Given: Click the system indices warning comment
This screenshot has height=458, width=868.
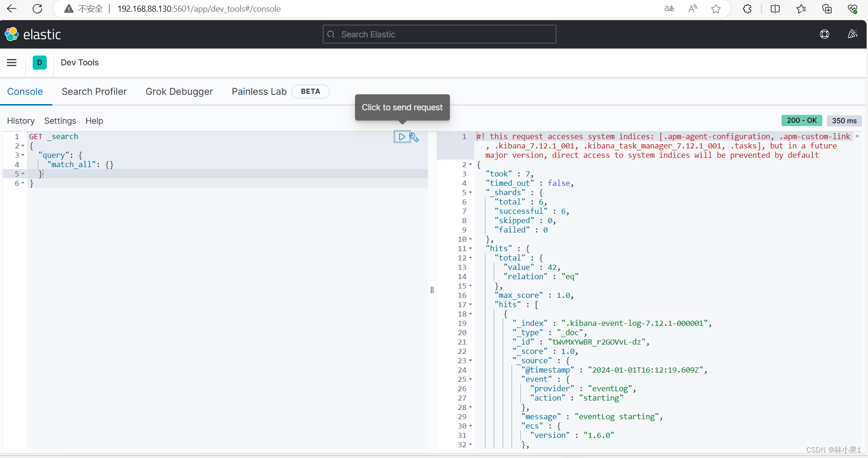Looking at the screenshot, I should click(x=663, y=146).
